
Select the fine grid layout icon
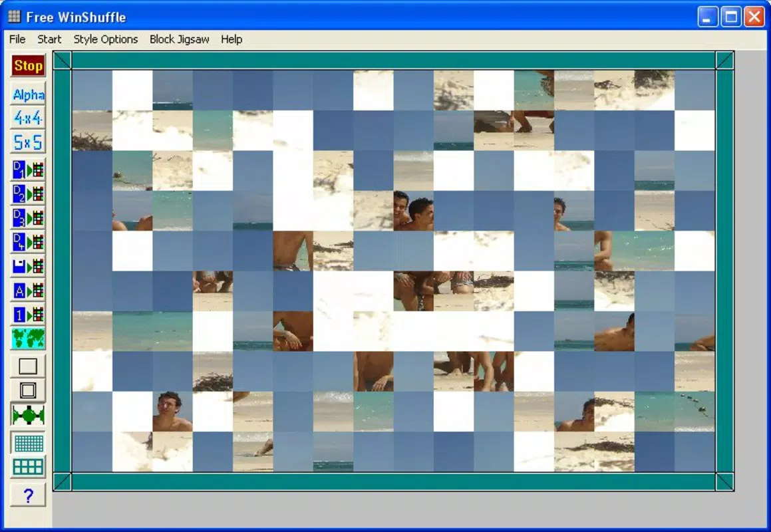[x=28, y=443]
